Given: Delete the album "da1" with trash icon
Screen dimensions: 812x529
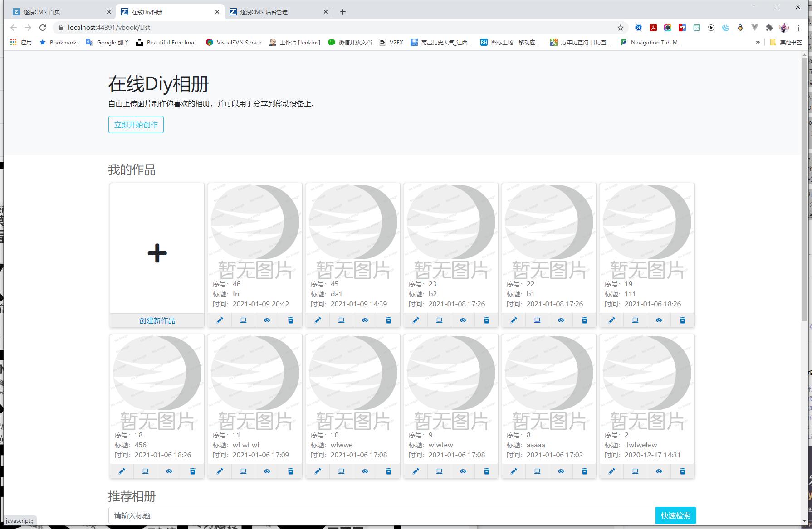Looking at the screenshot, I should pos(388,320).
